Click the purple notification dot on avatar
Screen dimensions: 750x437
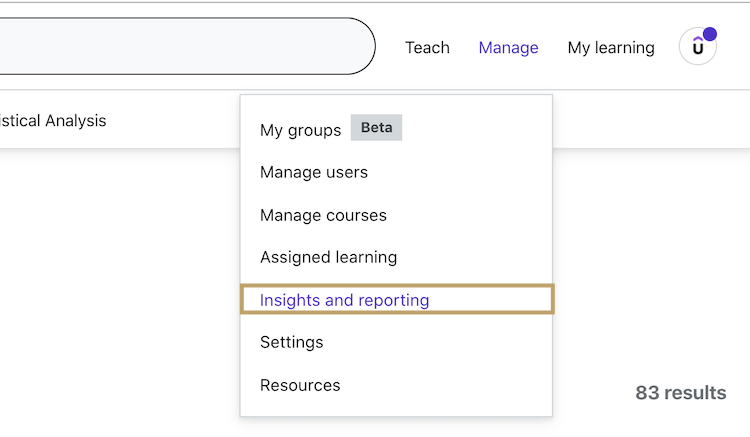pyautogui.click(x=709, y=35)
